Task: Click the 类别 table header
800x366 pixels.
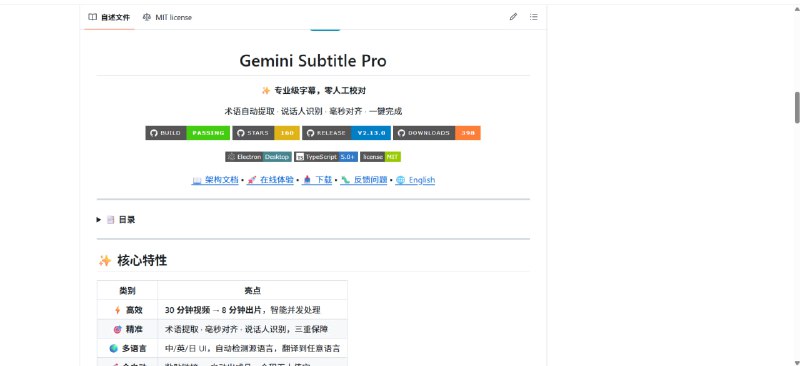Action: pyautogui.click(x=127, y=290)
